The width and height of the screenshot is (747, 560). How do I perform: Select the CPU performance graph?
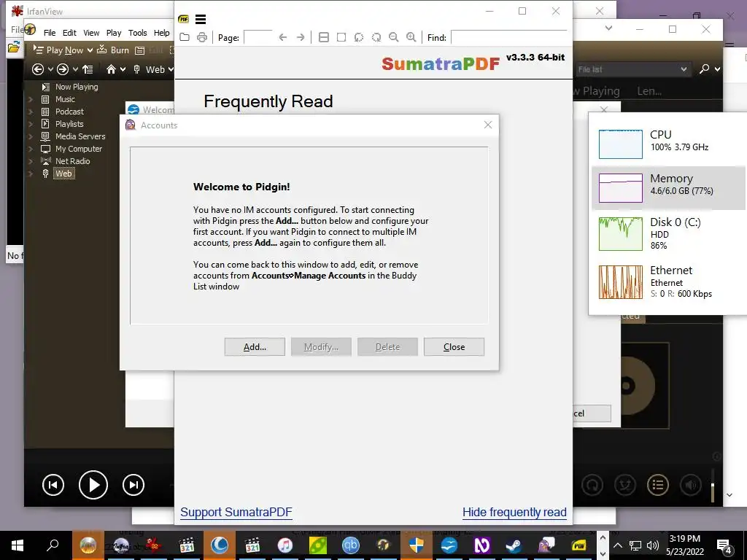(621, 144)
